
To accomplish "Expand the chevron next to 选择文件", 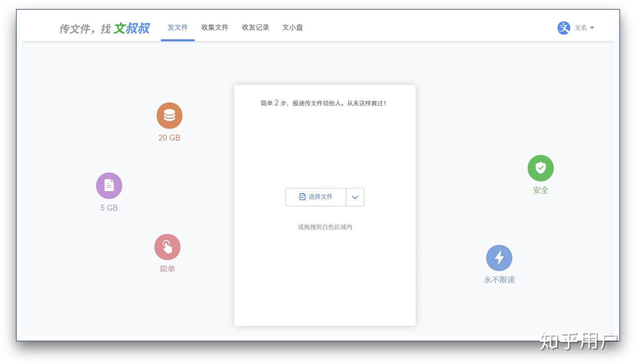I will pos(355,197).
